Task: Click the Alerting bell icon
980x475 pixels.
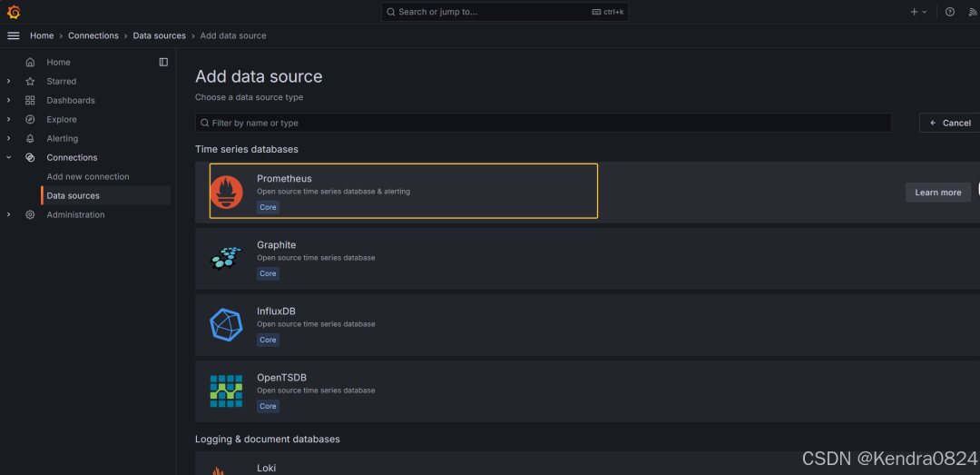Action: tap(30, 138)
